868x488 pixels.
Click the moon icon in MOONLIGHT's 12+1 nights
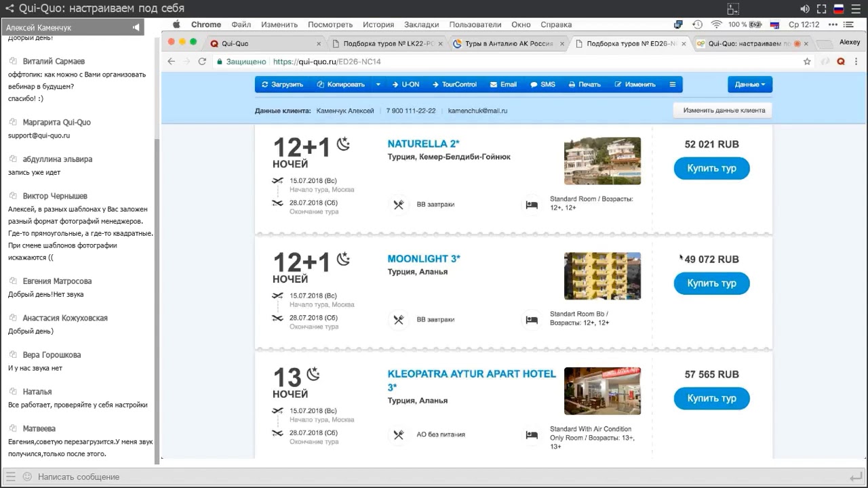click(343, 259)
